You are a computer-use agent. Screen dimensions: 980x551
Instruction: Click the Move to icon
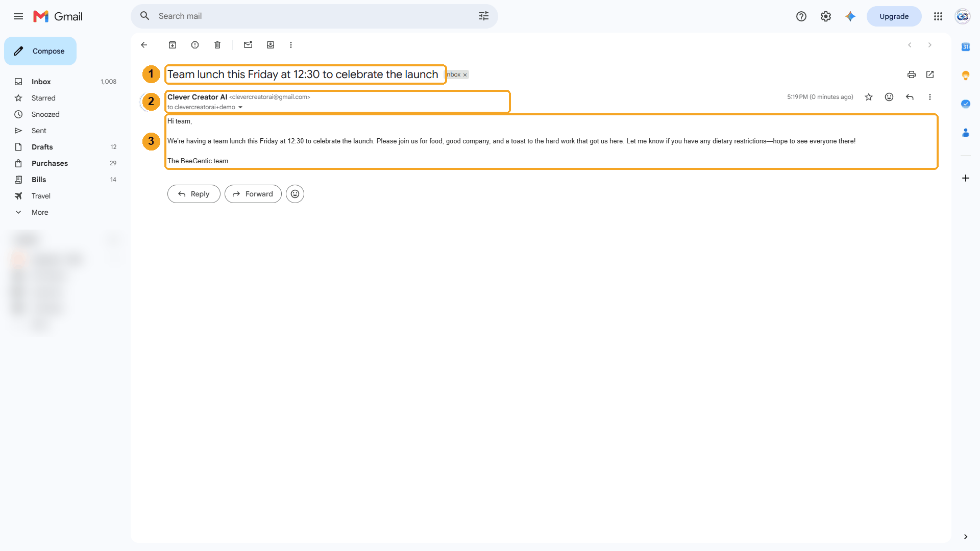pyautogui.click(x=271, y=45)
